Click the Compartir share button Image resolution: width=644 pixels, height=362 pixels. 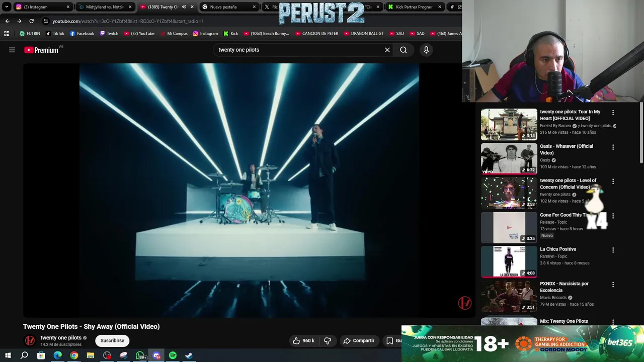click(359, 340)
